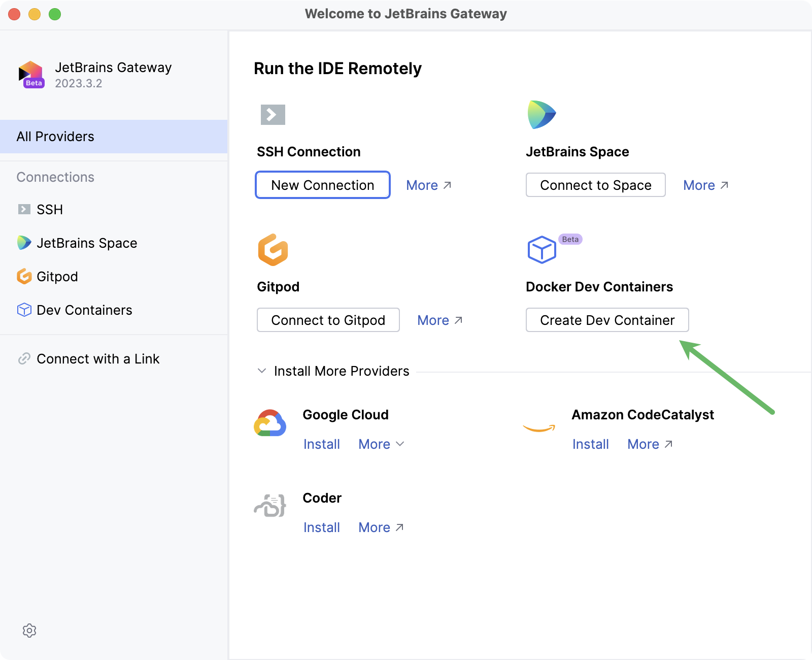Choose Connect with a Link
This screenshot has width=812, height=660.
click(114, 358)
